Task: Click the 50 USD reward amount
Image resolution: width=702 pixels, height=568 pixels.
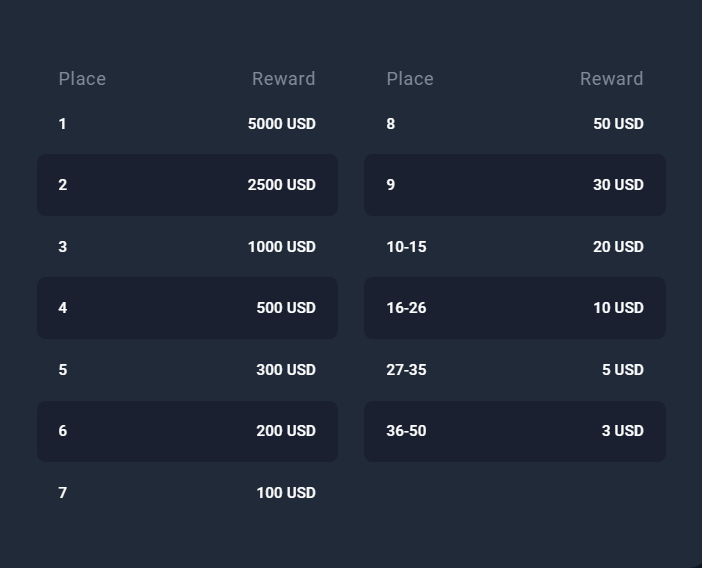Action: pos(618,124)
